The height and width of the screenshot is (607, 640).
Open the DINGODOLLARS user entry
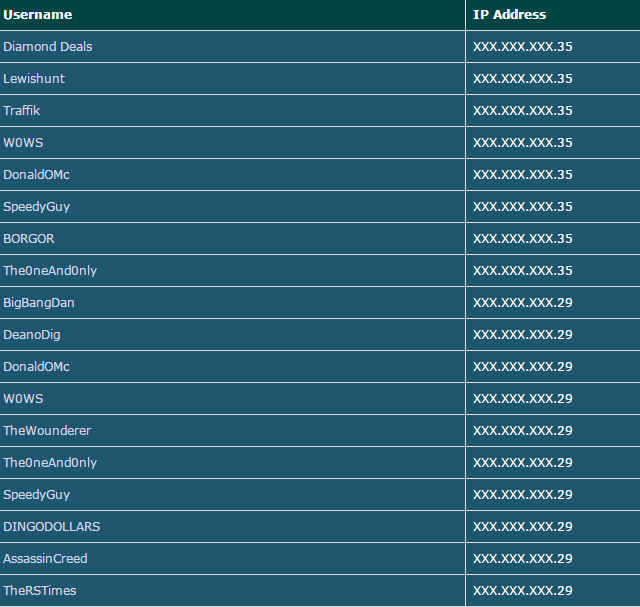[x=51, y=527]
